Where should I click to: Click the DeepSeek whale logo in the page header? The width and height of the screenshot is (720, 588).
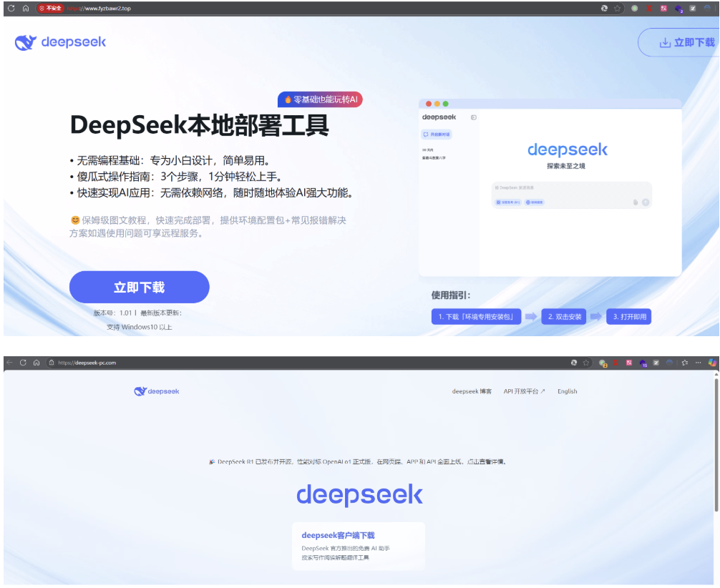(27, 42)
